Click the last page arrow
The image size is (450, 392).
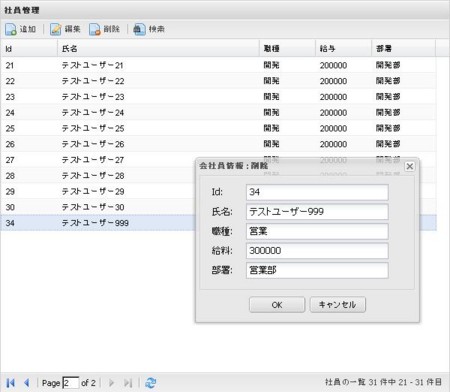coord(128,383)
